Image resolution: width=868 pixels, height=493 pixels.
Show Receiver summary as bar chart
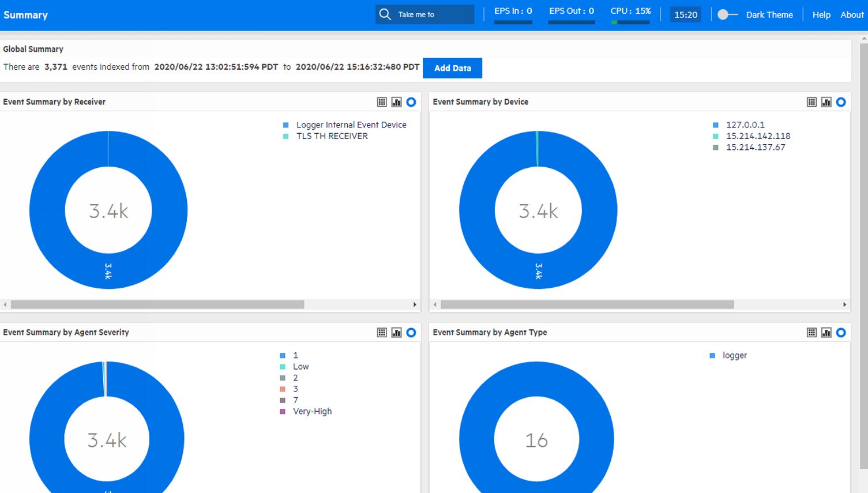[x=396, y=102]
